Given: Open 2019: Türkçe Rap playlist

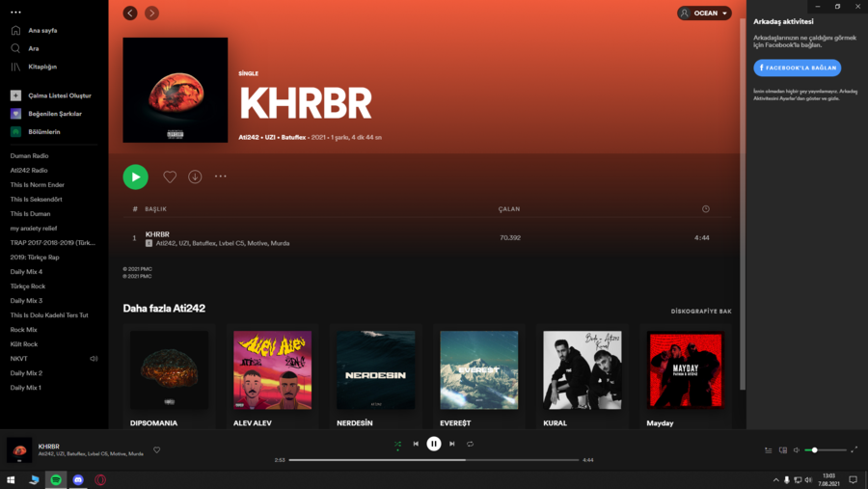Looking at the screenshot, I should coord(35,258).
